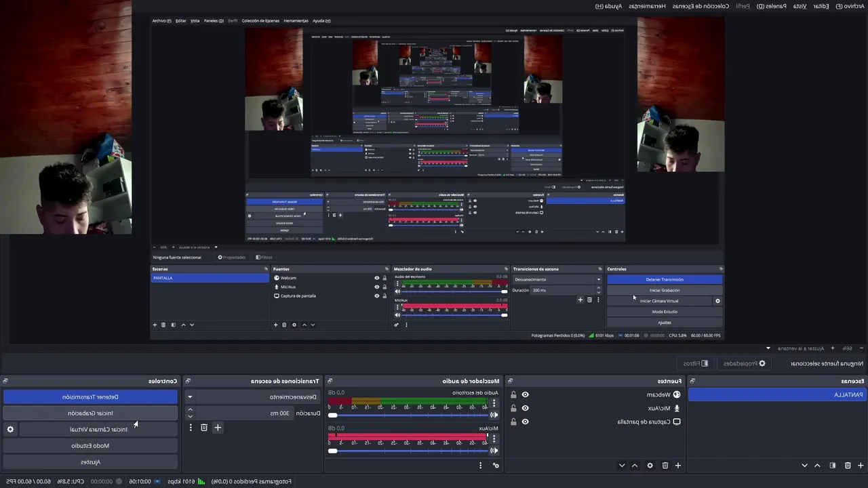Open the Desvanecimiento transition dropdown
This screenshot has width=868, height=488.
click(190, 397)
